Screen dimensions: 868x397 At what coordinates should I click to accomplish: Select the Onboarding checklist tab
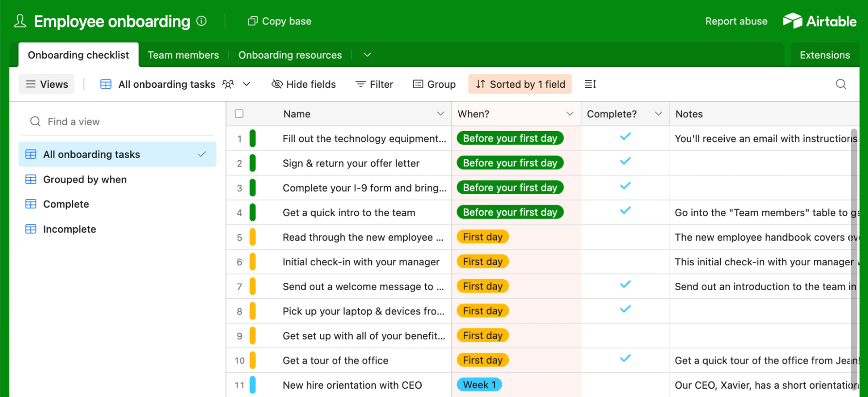[78, 55]
